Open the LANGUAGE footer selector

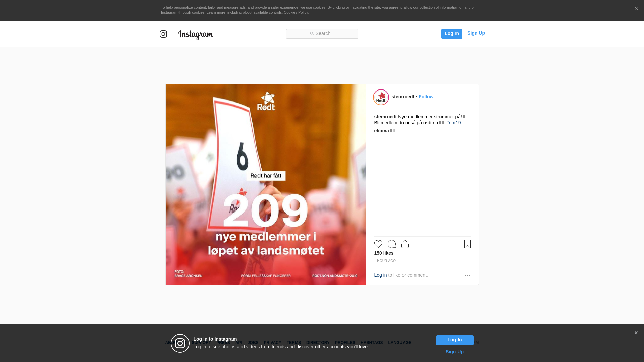coord(399,343)
